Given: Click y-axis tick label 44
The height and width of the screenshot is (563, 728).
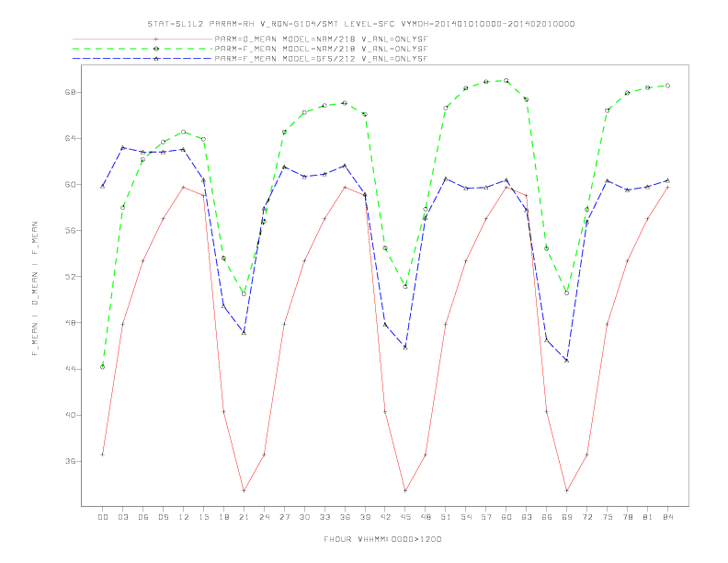Looking at the screenshot, I should (x=70, y=369).
